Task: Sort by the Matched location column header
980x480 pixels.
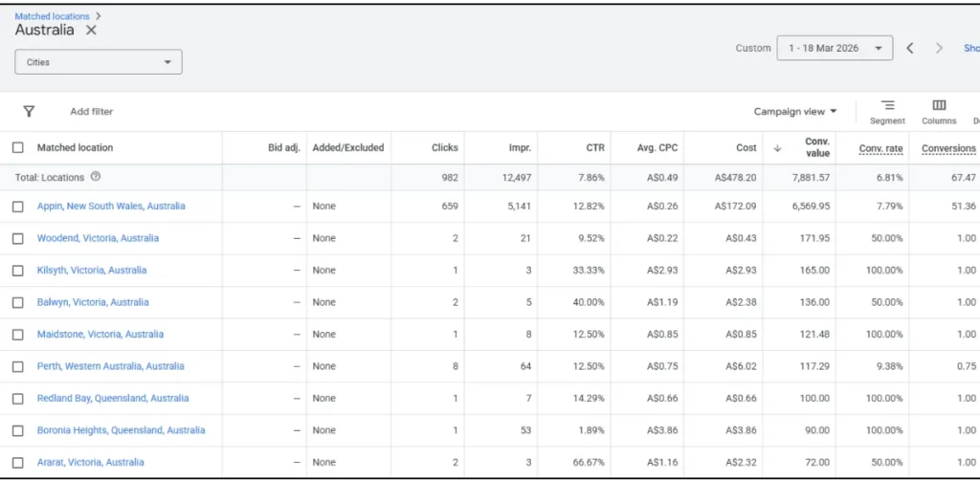Action: (75, 148)
